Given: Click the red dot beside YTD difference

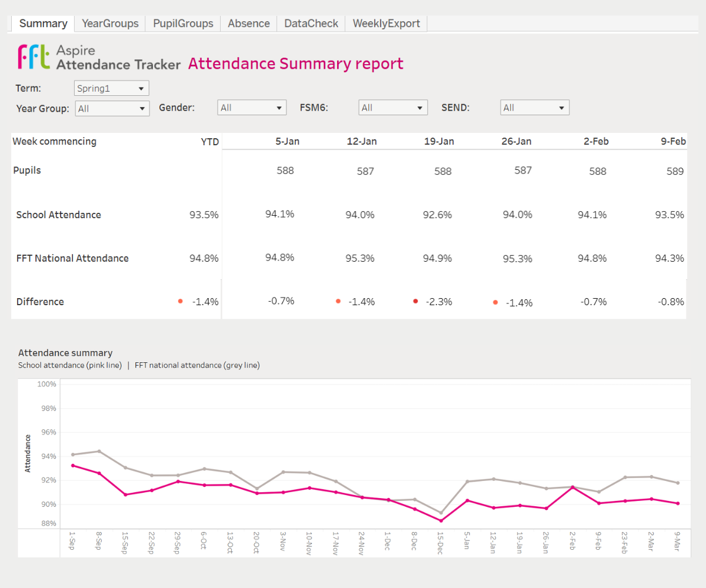Looking at the screenshot, I should coord(180,301).
